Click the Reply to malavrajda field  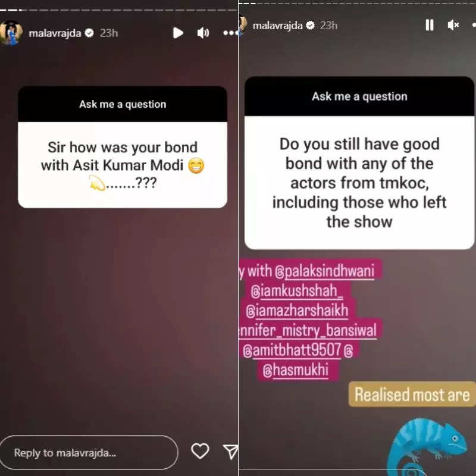[x=89, y=453]
